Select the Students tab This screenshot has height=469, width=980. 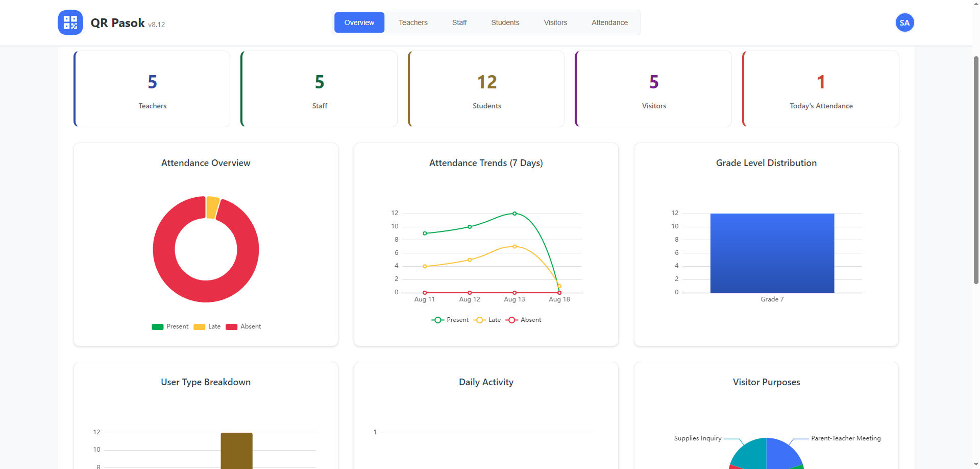click(505, 22)
